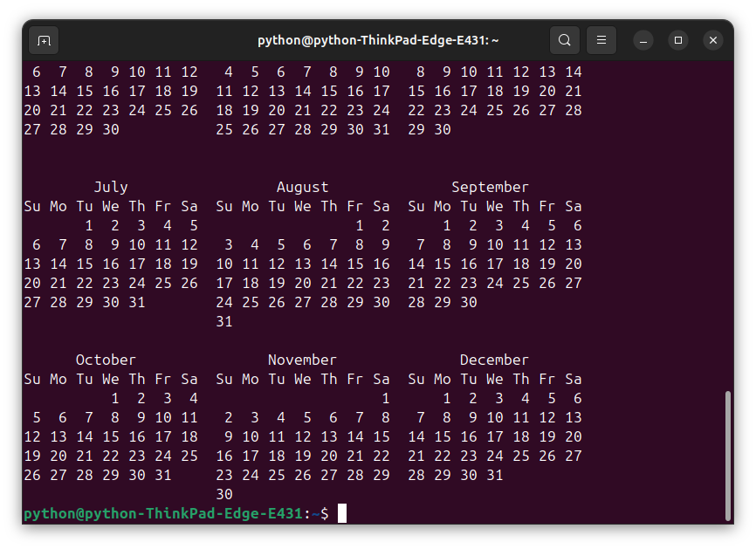Screen dimensions: 756x549
Task: Select the October month heading
Action: pos(106,360)
